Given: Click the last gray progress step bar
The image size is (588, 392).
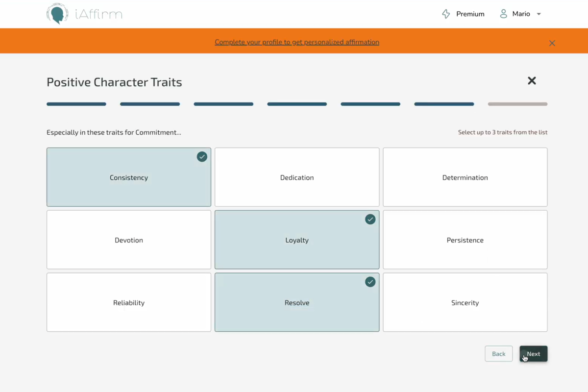Looking at the screenshot, I should (517, 104).
